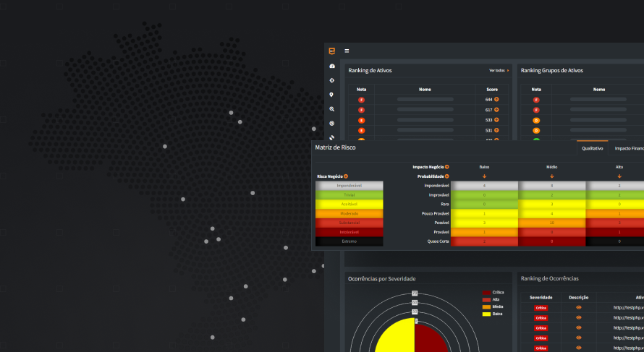Switch to the Impacto Financeiro tab

[628, 147]
